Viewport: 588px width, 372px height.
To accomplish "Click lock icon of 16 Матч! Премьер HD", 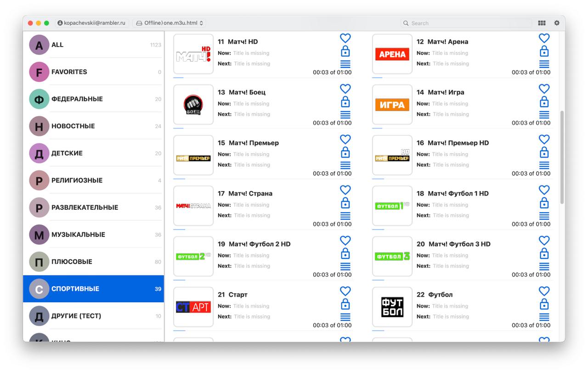I will pos(544,152).
